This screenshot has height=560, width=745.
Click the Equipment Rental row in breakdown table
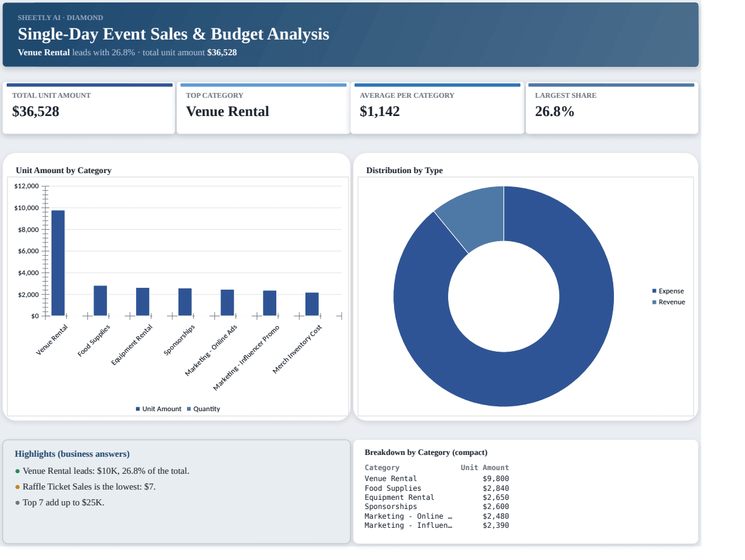(437, 497)
